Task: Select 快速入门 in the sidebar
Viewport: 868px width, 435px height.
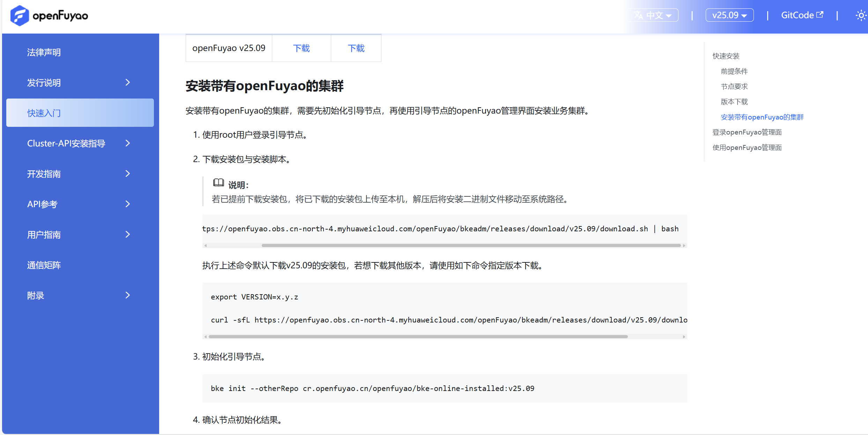Action: pyautogui.click(x=80, y=113)
